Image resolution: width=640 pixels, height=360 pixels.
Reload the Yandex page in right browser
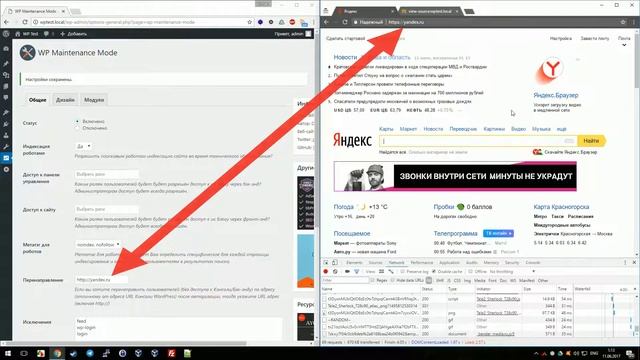344,22
